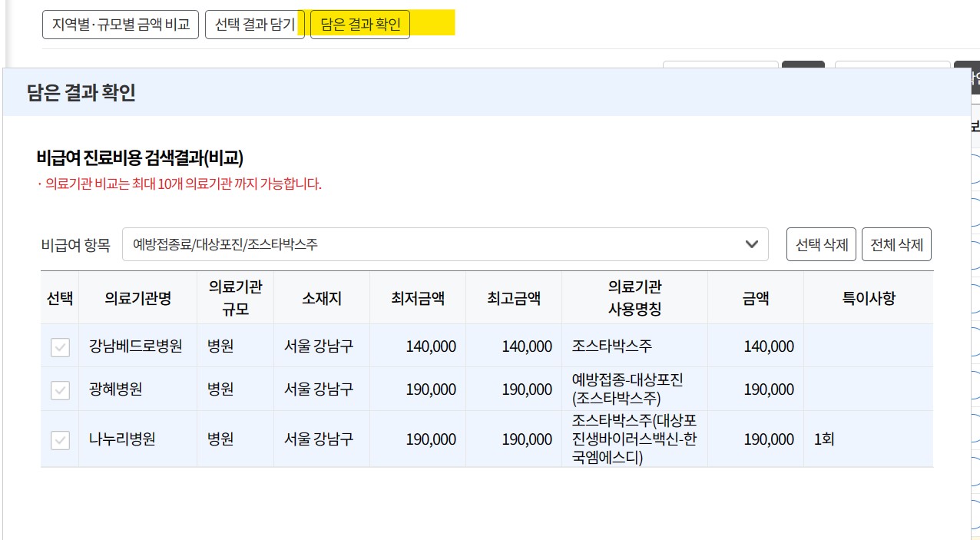Image resolution: width=980 pixels, height=540 pixels.
Task: Sort by the 최고금액 column header
Action: coord(512,299)
